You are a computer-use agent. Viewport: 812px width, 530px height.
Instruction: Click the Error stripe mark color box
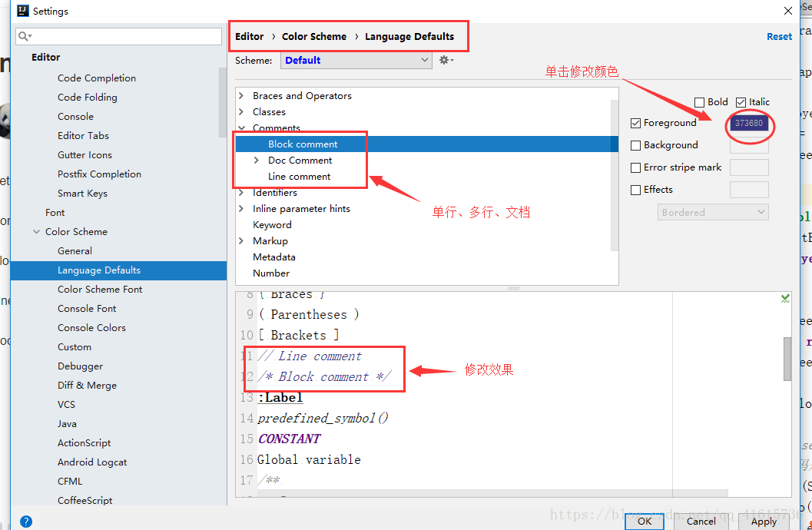[x=749, y=167]
